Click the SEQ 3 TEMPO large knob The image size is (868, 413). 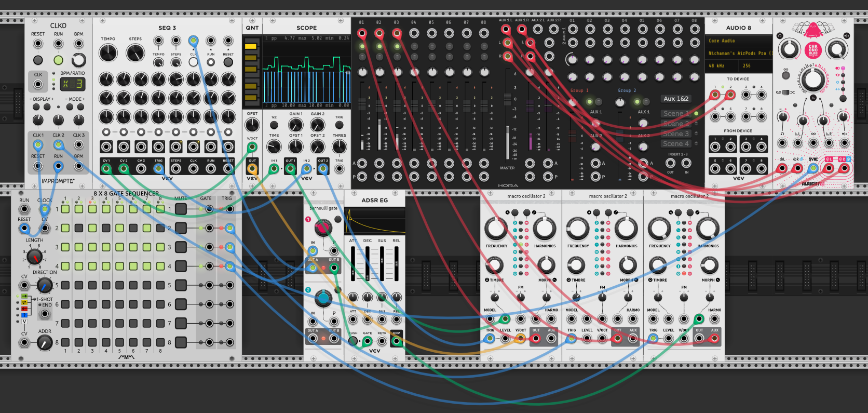[x=108, y=52]
